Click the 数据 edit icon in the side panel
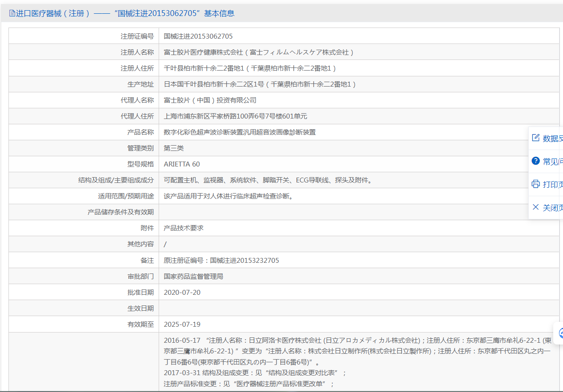The image size is (563, 392). pyautogui.click(x=535, y=138)
